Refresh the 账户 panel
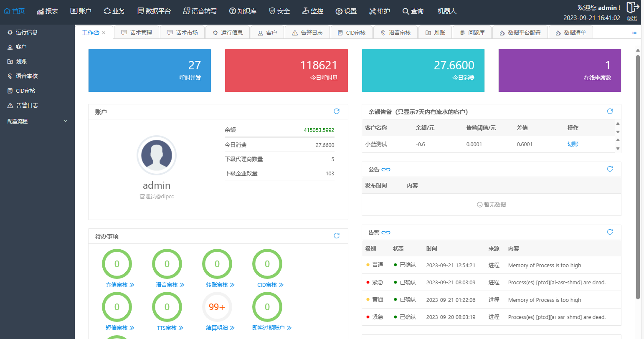Screen dimensions: 644x339 [337, 111]
